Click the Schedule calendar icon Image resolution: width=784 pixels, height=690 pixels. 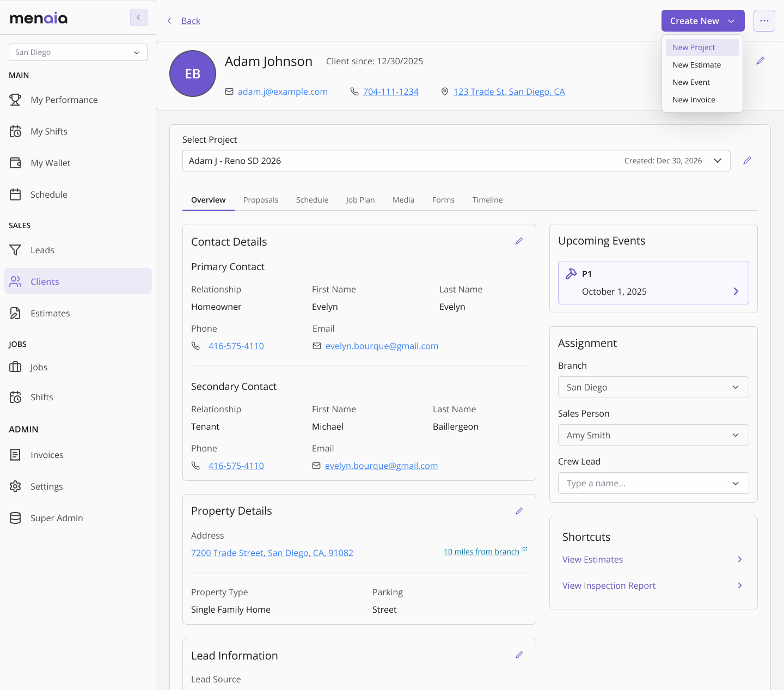coord(15,194)
